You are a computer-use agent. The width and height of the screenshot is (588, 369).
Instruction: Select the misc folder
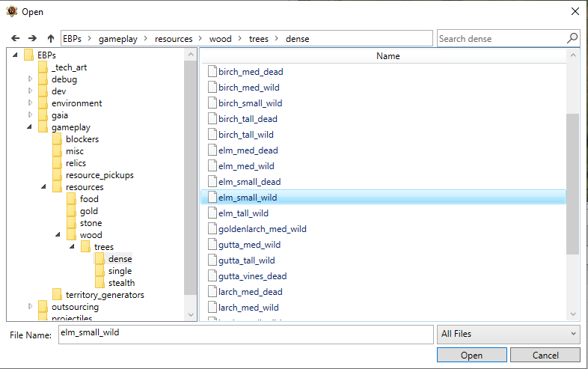[75, 151]
